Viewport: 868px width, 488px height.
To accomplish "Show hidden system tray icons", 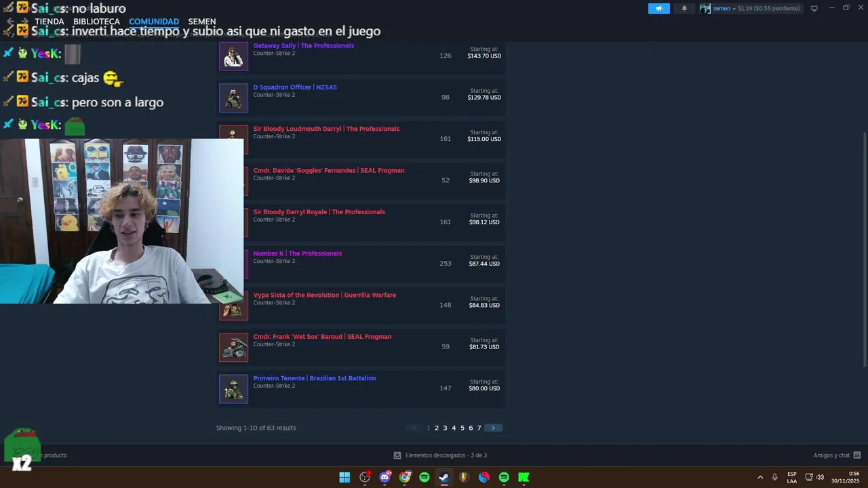I will tap(760, 477).
